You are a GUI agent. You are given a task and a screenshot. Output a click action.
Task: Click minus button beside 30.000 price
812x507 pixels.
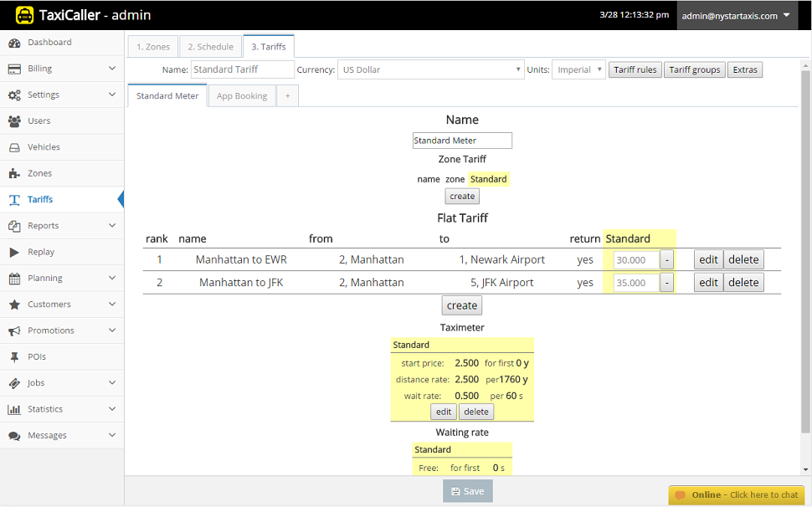[667, 260]
